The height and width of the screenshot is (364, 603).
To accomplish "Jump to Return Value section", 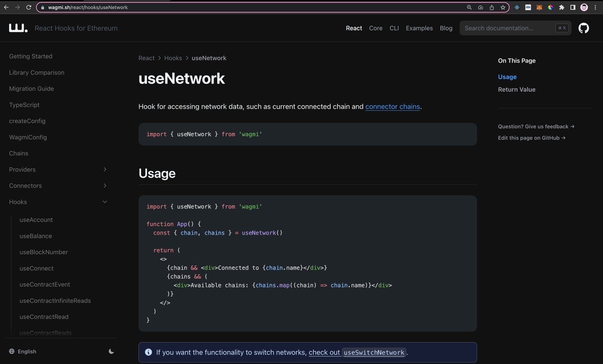I will click(517, 89).
